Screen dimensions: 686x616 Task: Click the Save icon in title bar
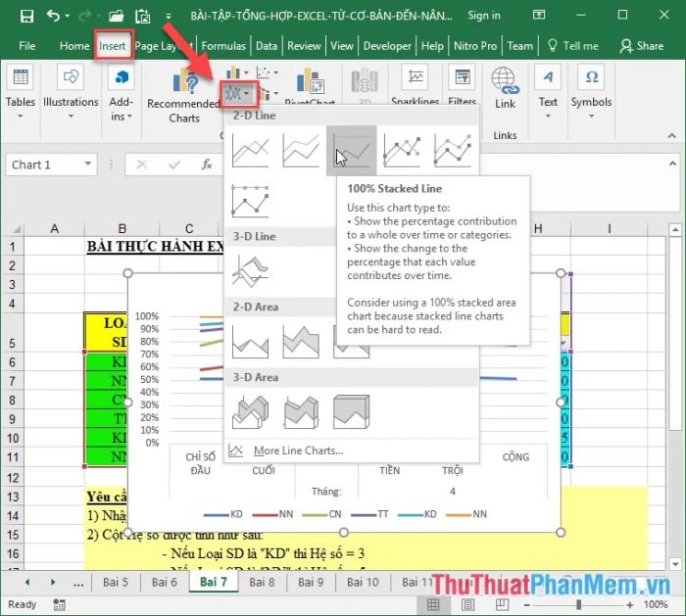(27, 17)
